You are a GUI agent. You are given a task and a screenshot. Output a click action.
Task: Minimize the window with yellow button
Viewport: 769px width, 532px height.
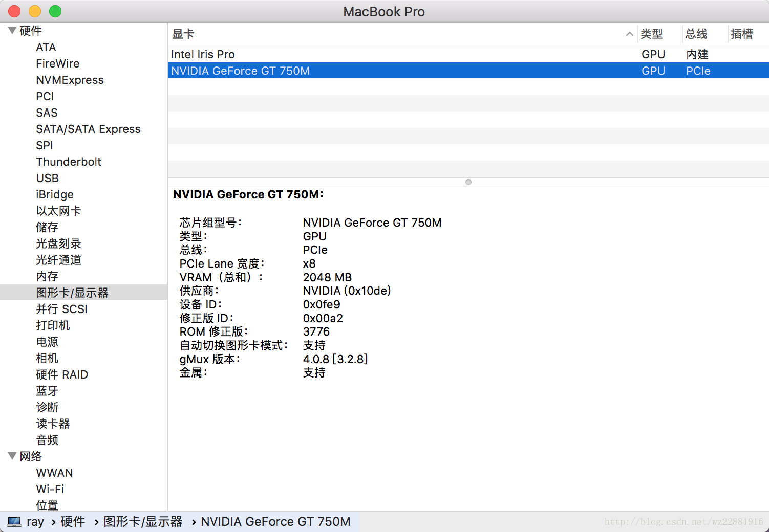[x=35, y=11]
